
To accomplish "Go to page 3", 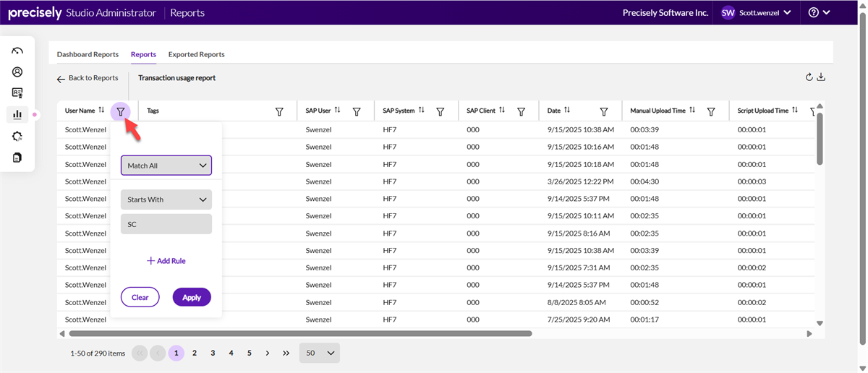I will click(x=213, y=353).
